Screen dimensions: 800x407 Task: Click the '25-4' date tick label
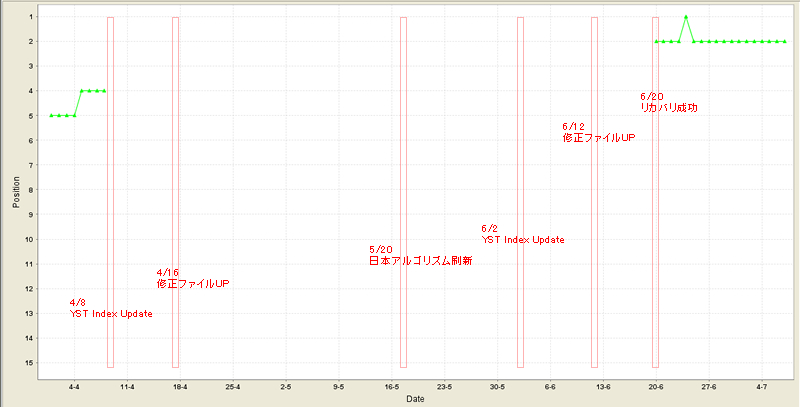coord(233,387)
